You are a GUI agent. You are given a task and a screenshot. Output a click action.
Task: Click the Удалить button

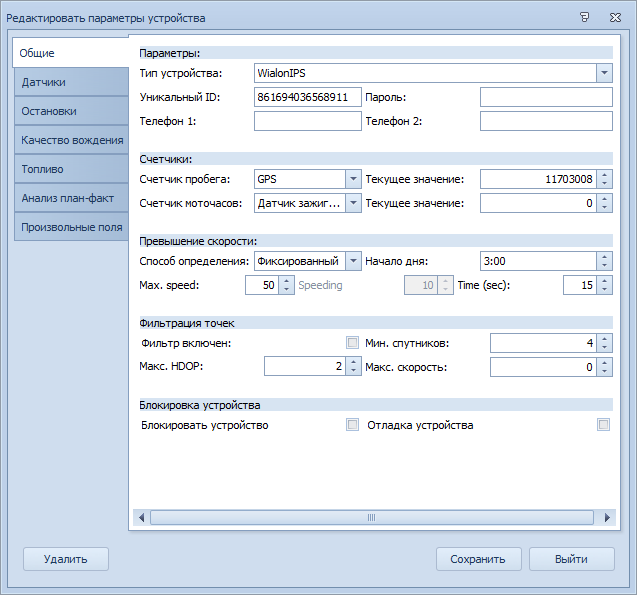pyautogui.click(x=66, y=559)
